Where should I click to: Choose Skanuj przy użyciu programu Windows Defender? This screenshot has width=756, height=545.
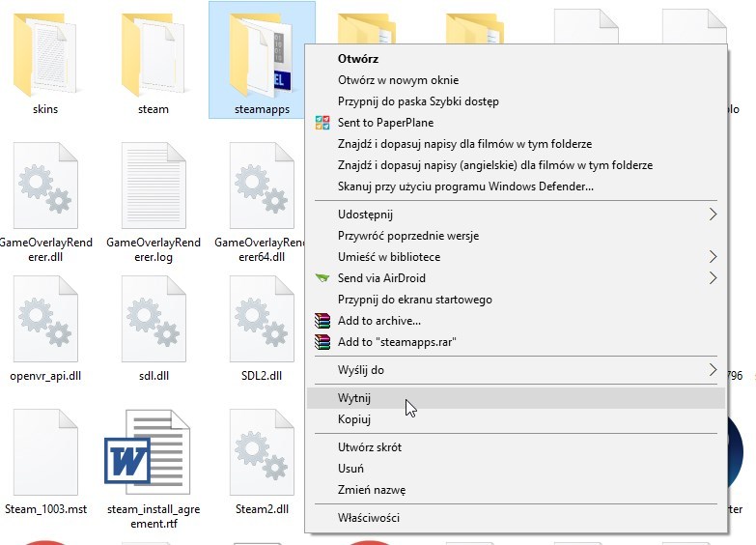516,186
